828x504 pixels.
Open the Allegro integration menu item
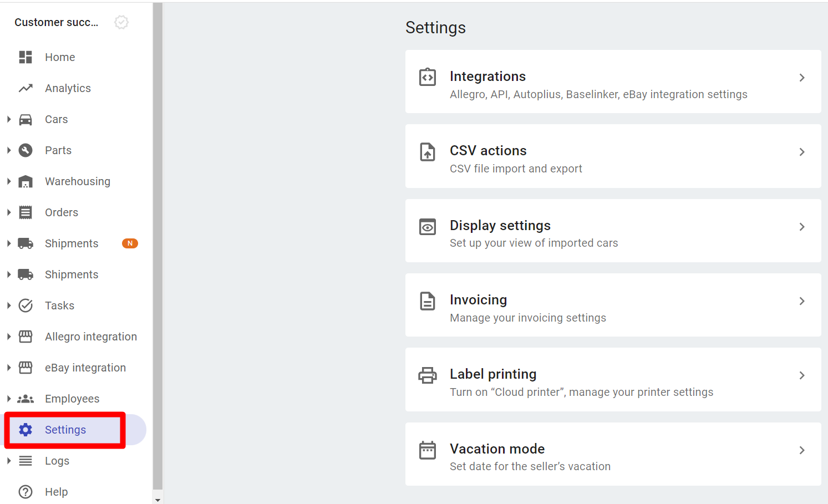90,337
